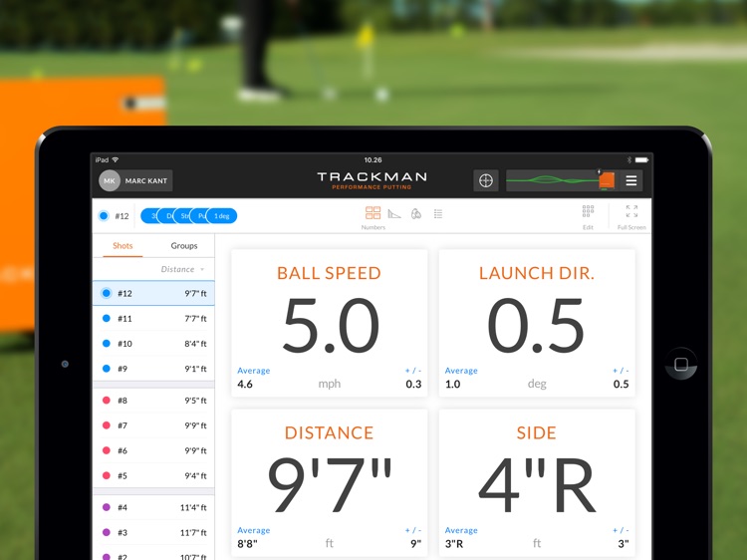Tap the Str tag pill
This screenshot has width=747, height=560.
pos(183,216)
